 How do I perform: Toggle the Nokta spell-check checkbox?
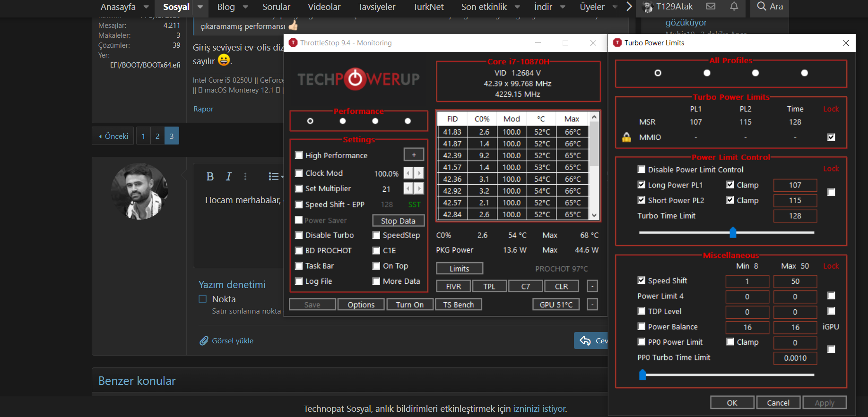203,299
